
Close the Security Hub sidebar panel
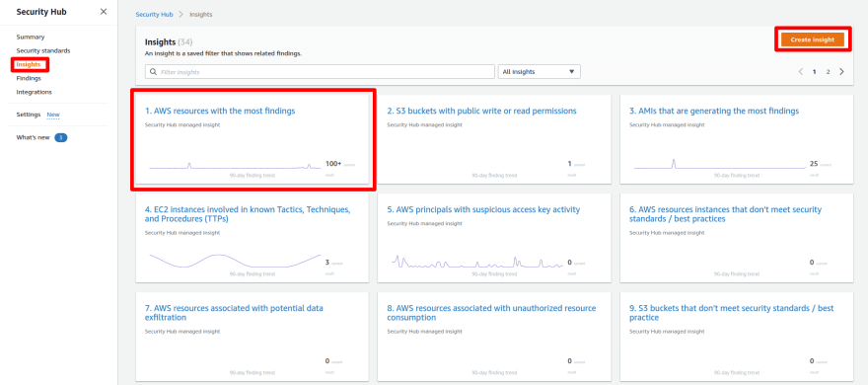click(x=104, y=12)
